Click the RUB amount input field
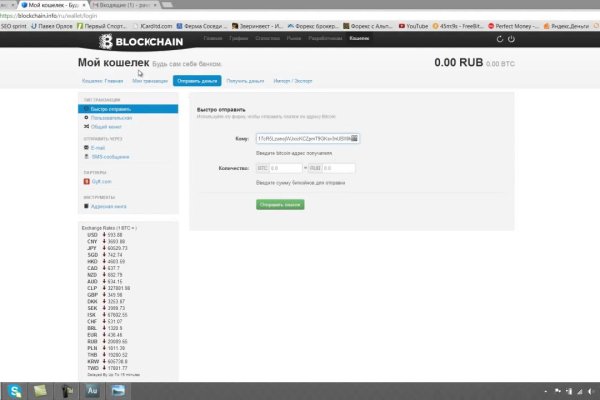600x400 pixels. point(342,168)
